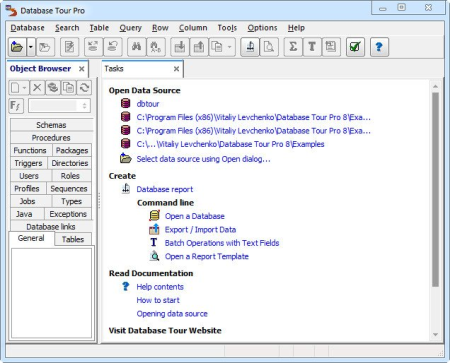Viewport: 450px width, 363px height.
Task: Click the Open a Report Template link
Action: (x=207, y=256)
